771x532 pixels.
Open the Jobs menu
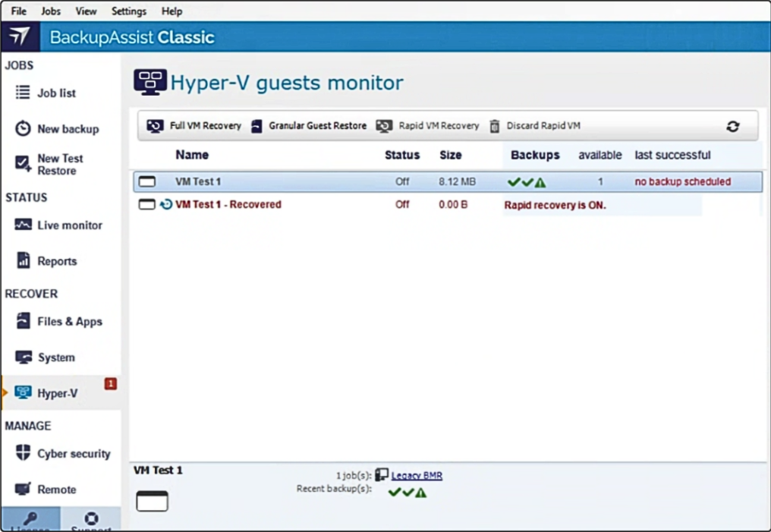click(51, 11)
